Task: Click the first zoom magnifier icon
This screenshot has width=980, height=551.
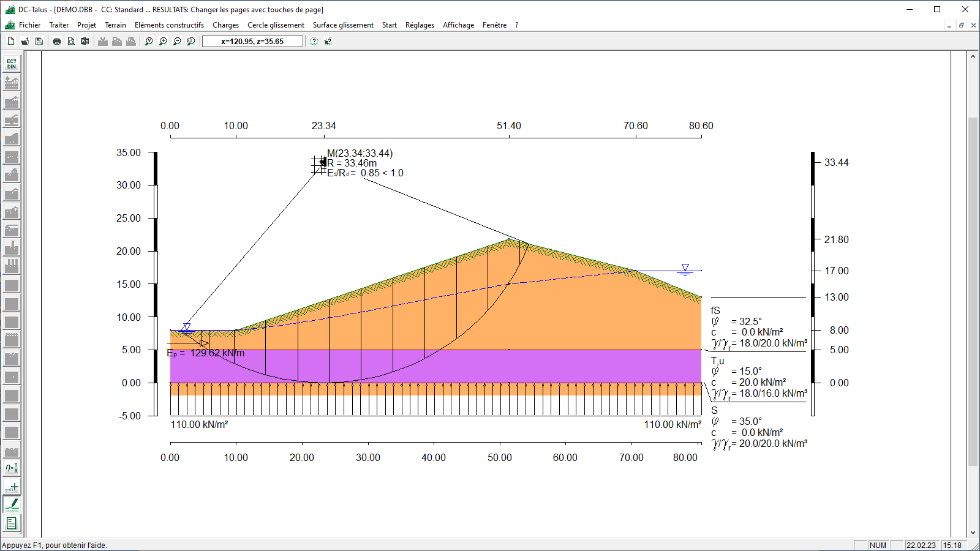Action: pos(149,41)
